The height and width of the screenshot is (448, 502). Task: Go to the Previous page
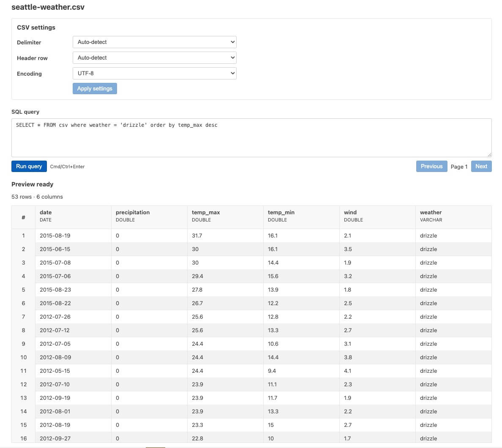coord(431,166)
